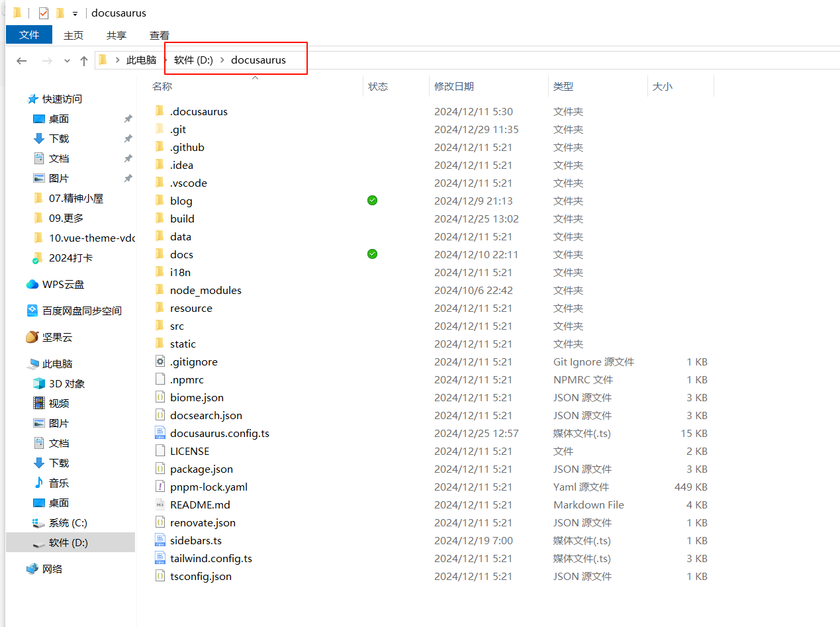The height and width of the screenshot is (627, 840).
Task: Sort by 状态 column header
Action: point(378,86)
